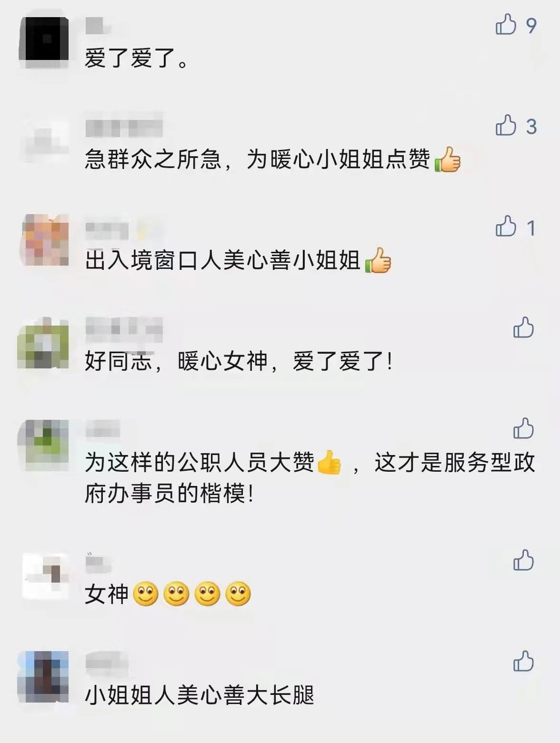Tap thumbs-up on 出入境窗口人美心善小姐姐 comment
This screenshot has height=743, width=560.
(506, 227)
